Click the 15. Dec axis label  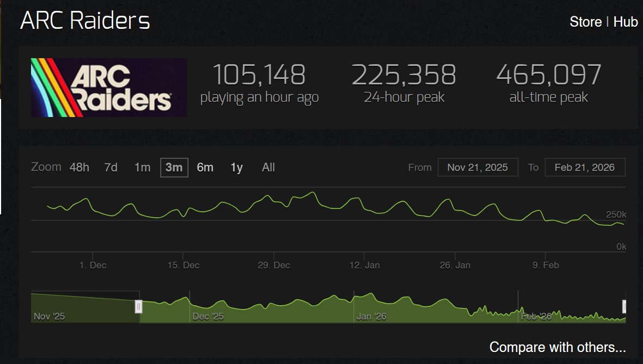click(183, 265)
